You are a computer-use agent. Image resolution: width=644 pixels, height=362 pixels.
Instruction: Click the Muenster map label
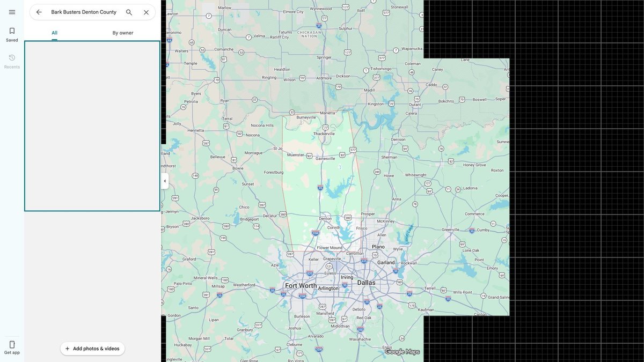pos(295,154)
